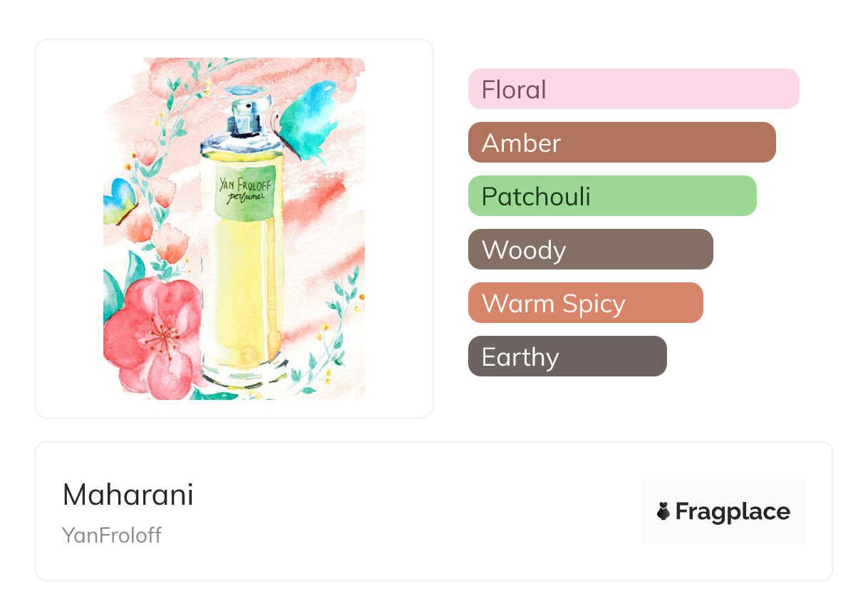Open the YanFroloff brand link
Image resolution: width=868 pixels, height=616 pixels.
[112, 535]
